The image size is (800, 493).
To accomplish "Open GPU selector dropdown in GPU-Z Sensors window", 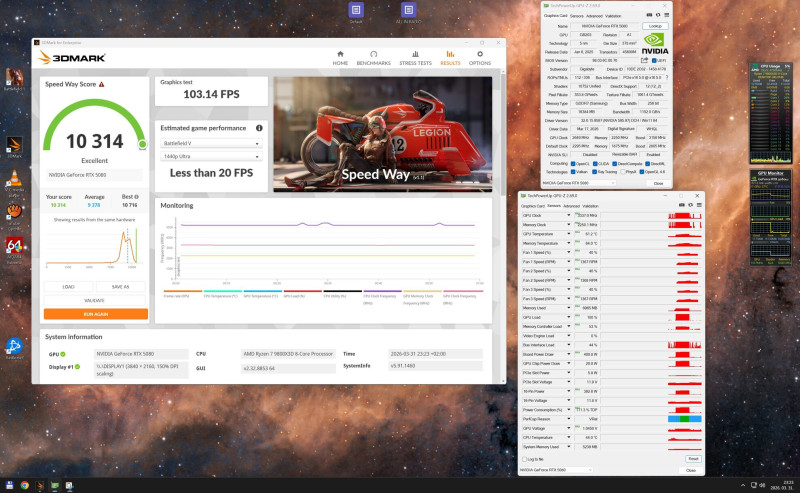I will (556, 470).
